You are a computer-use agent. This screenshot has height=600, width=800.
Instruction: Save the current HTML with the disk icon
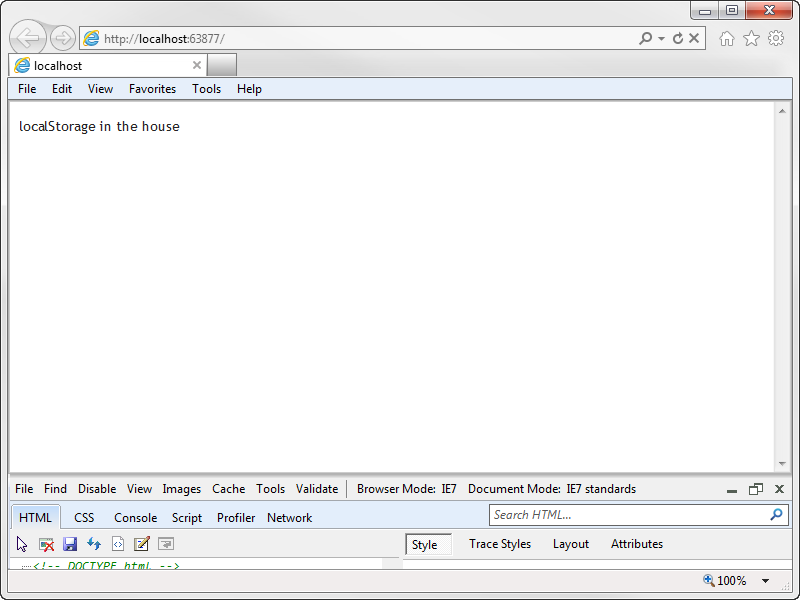70,543
